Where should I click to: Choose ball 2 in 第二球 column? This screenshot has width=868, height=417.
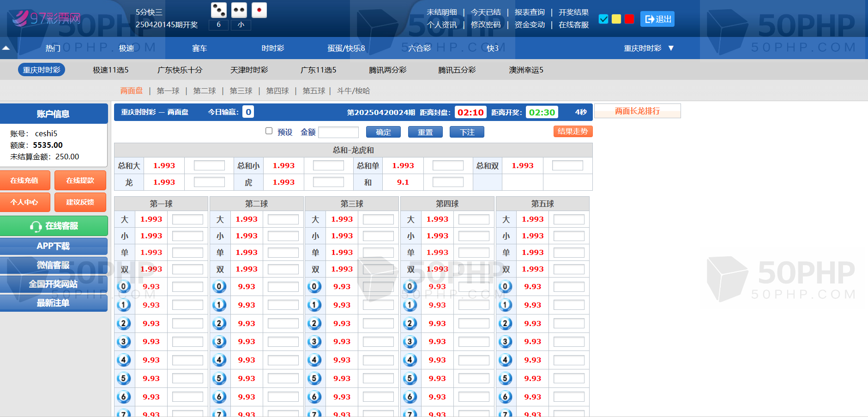click(x=219, y=323)
